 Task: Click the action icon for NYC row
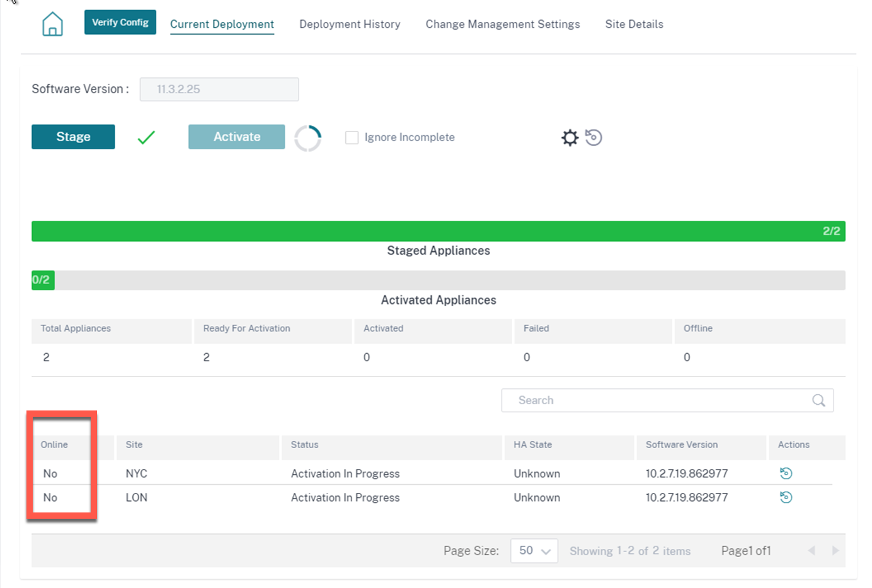[786, 473]
